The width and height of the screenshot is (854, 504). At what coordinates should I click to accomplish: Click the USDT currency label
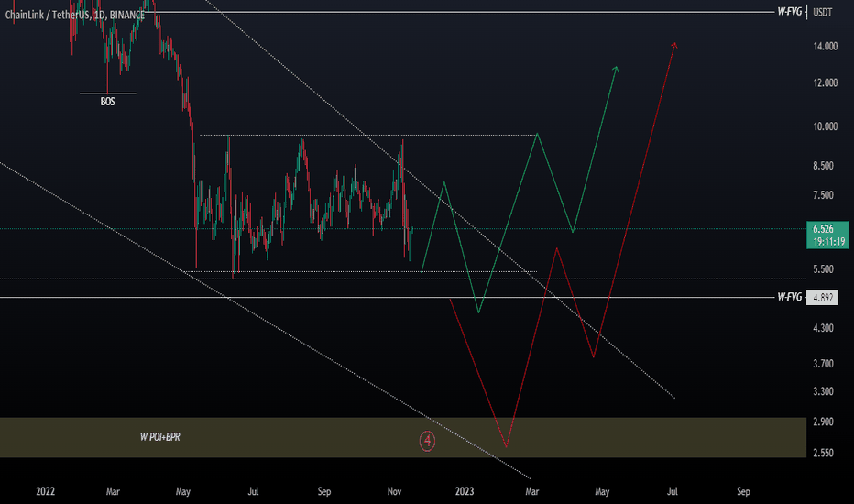click(x=823, y=12)
